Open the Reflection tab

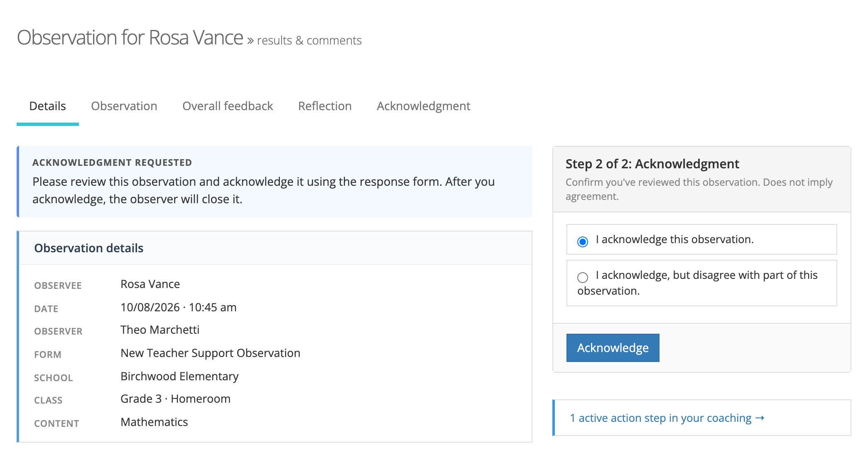click(325, 106)
